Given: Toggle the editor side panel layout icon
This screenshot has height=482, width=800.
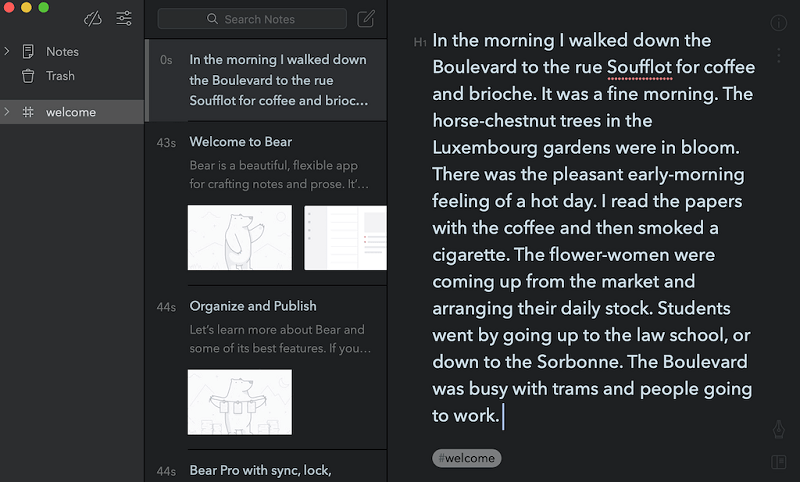Looking at the screenshot, I should click(x=778, y=461).
